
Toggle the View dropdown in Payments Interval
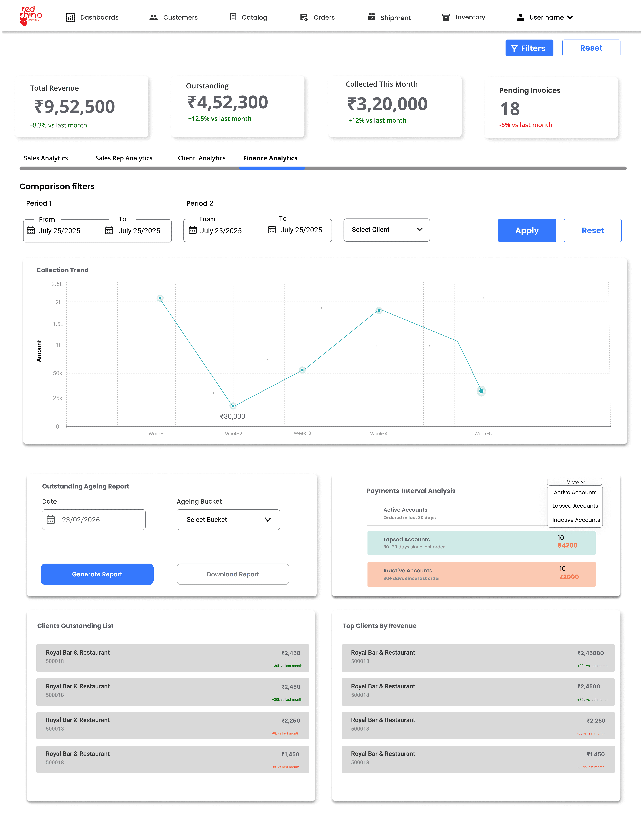pyautogui.click(x=575, y=482)
